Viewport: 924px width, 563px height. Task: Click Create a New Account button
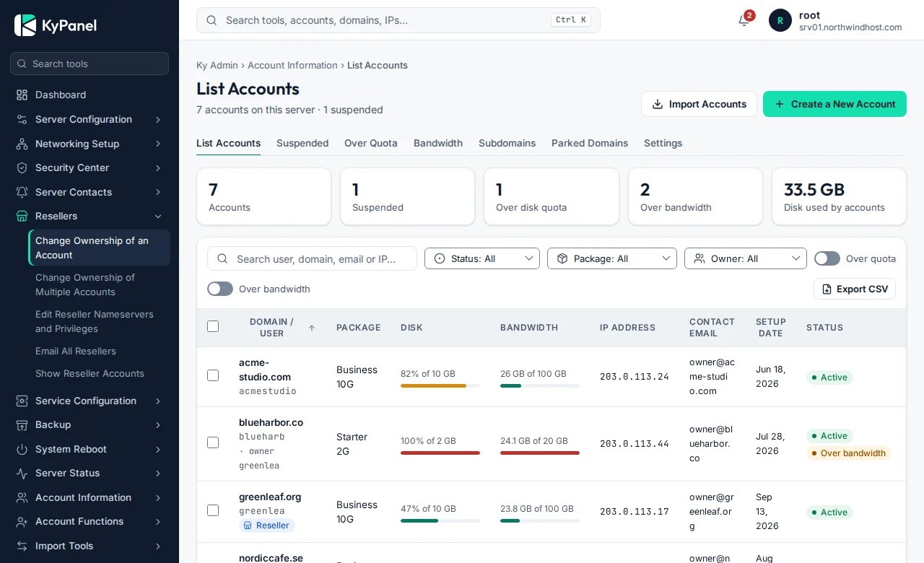click(834, 104)
